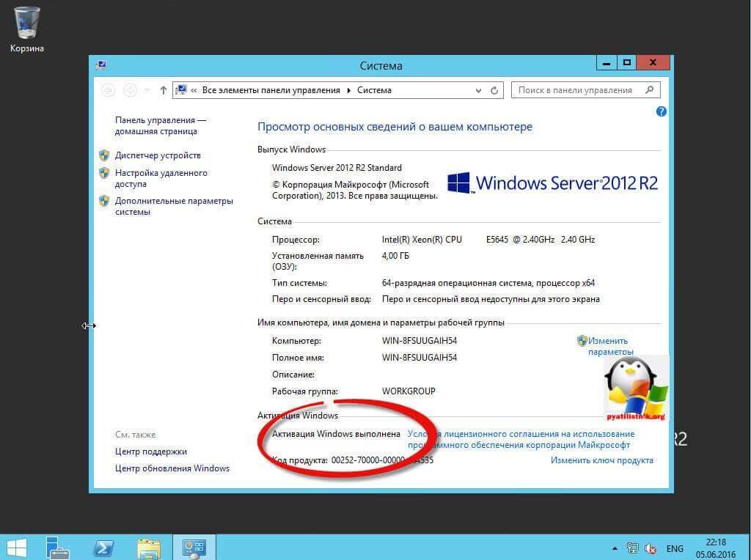Click 'Изменить параметры' link

pos(611,346)
